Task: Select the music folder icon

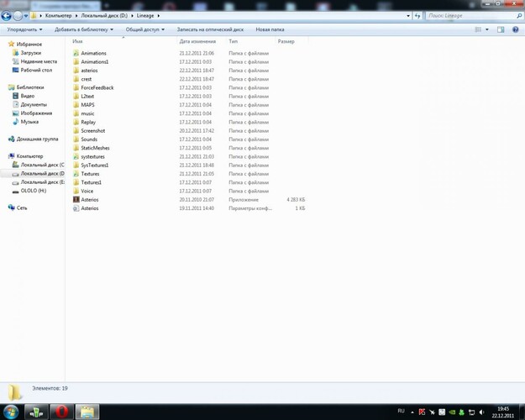Action: coord(76,113)
